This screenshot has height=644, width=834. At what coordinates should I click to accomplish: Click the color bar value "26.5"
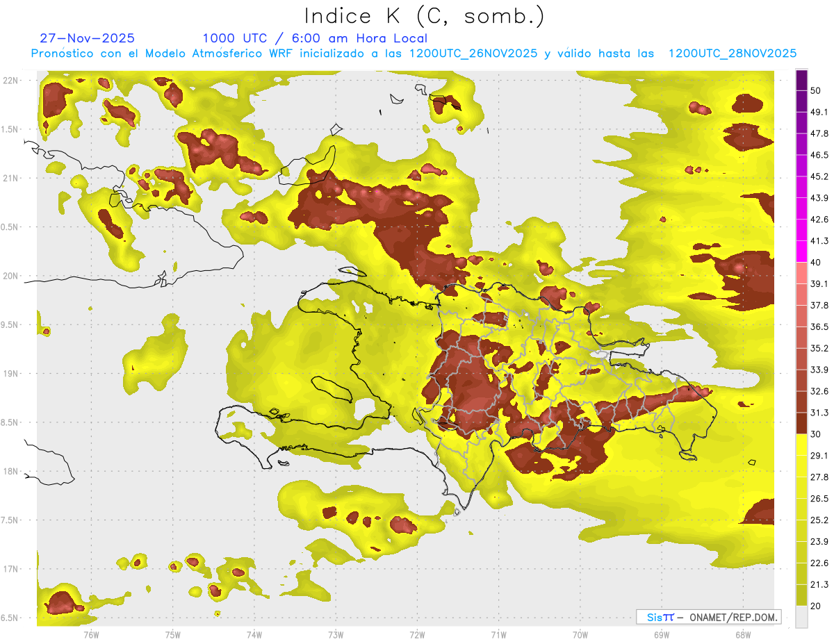pos(819,499)
